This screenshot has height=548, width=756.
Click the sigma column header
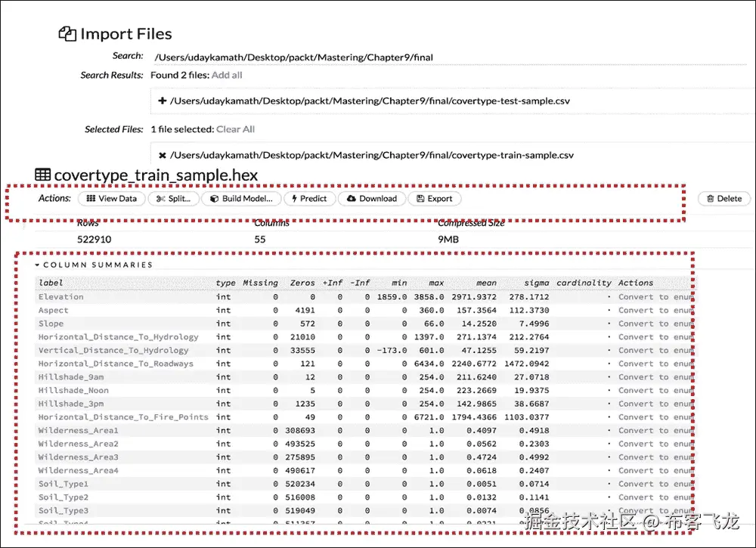coord(537,283)
